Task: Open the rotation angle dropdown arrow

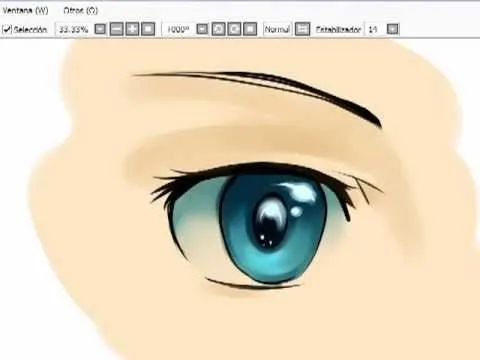Action: (x=202, y=29)
